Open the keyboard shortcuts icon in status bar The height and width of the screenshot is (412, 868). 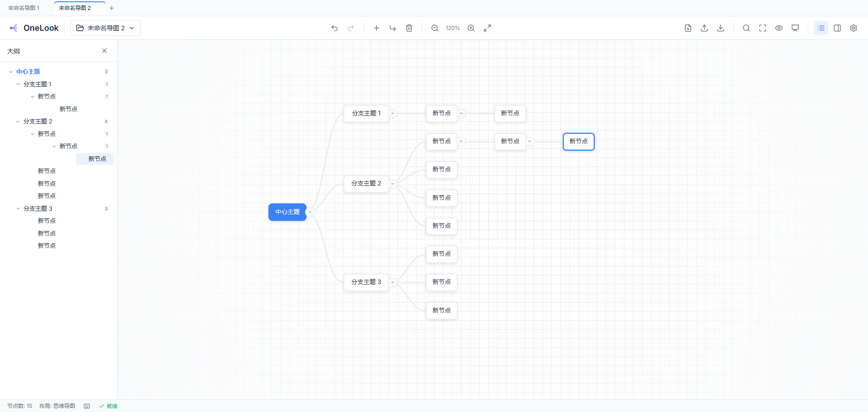click(87, 406)
